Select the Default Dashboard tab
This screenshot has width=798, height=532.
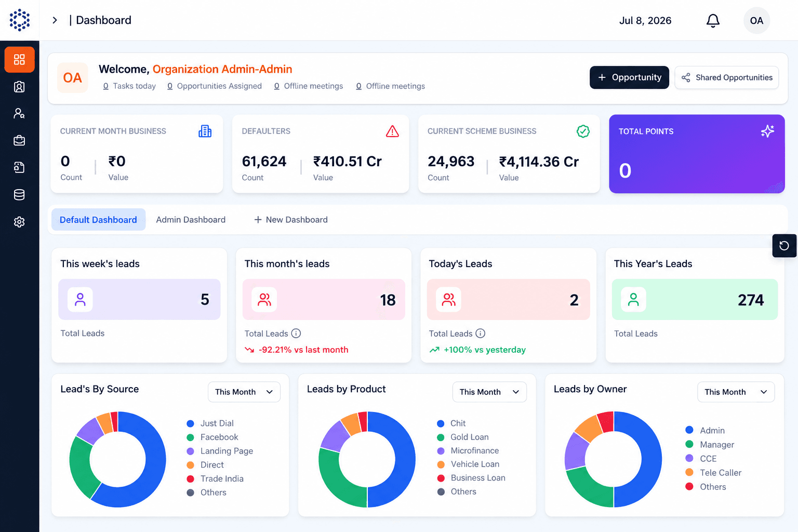(98, 220)
